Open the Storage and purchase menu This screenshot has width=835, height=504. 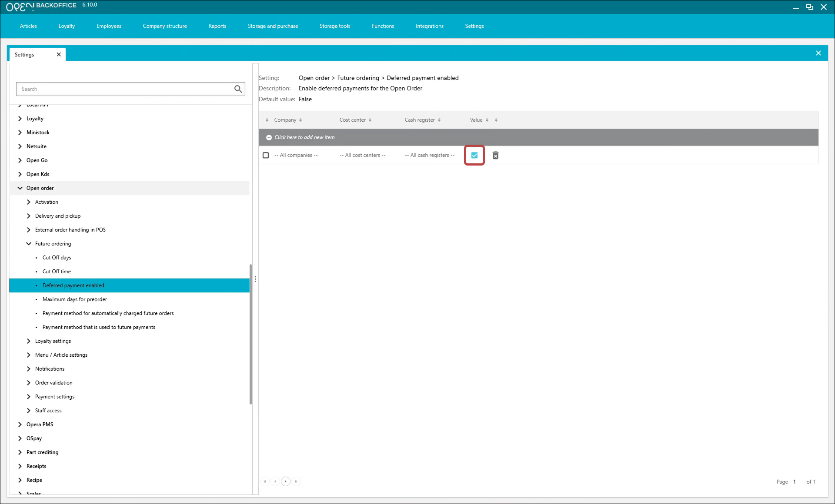(273, 26)
